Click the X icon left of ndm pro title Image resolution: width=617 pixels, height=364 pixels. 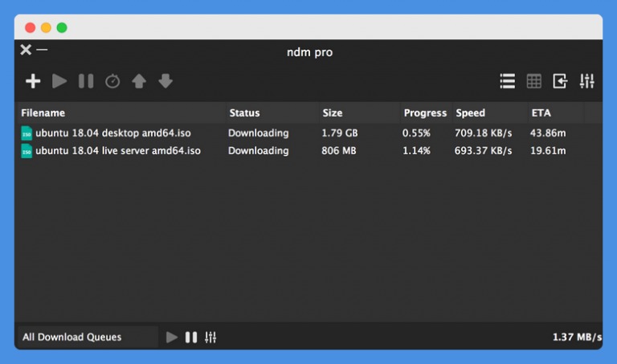tap(26, 50)
